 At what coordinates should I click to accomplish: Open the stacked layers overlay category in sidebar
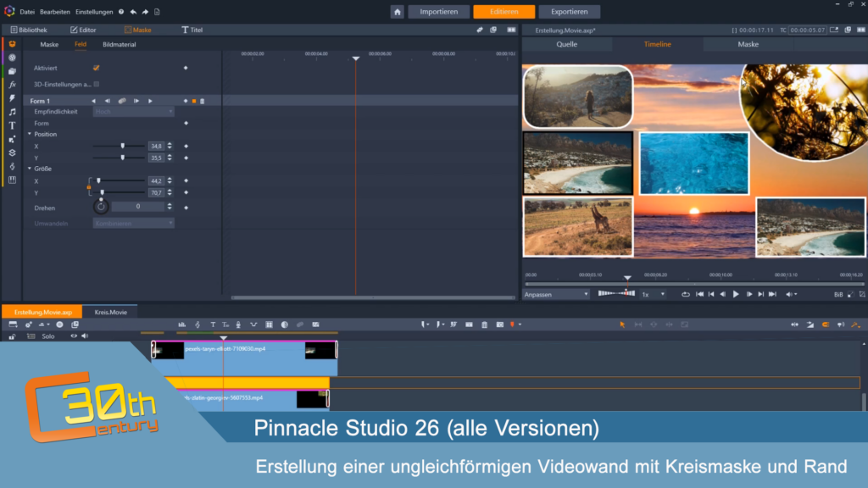12,152
